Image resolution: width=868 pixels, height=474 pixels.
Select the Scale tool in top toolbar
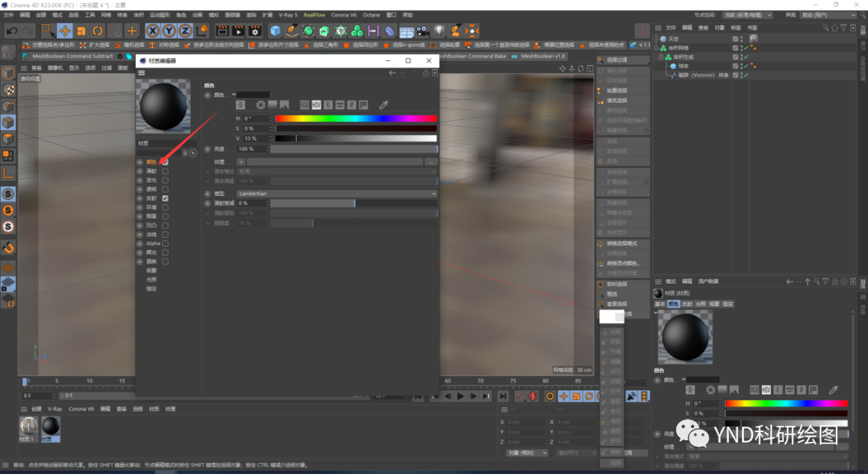pos(81,31)
